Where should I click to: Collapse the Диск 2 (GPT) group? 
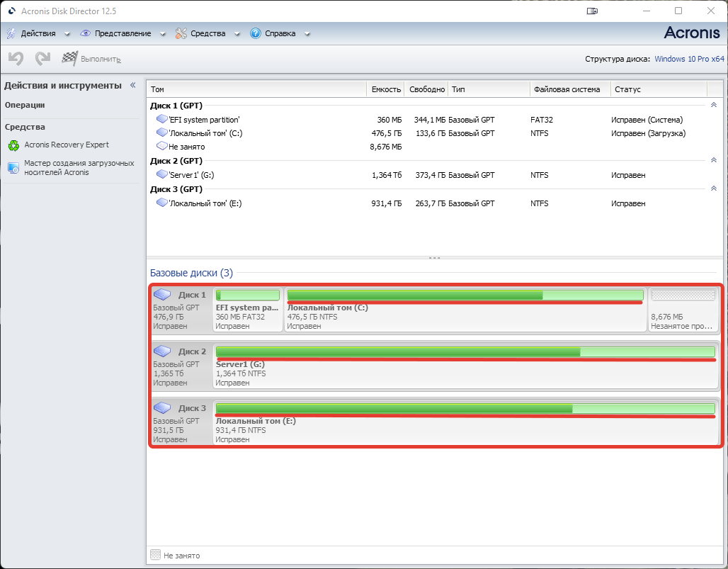coord(714,161)
